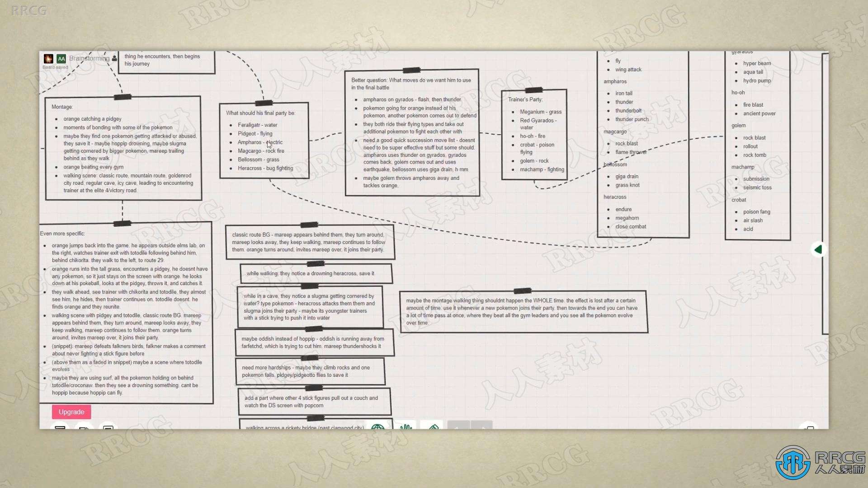Screen dimensions: 868x488
Task: Click the user/profile avatar icon
Action: coord(113,58)
